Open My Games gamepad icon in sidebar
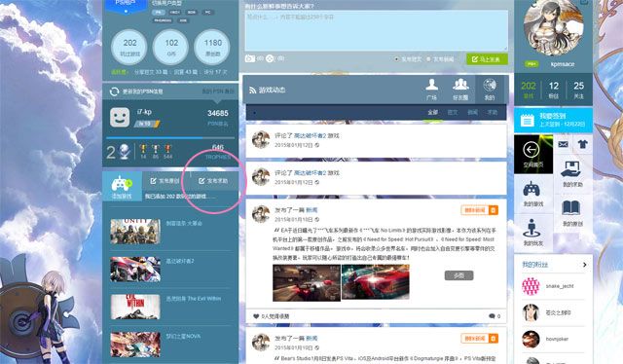Viewport: 623px width, 364px height. click(531, 190)
